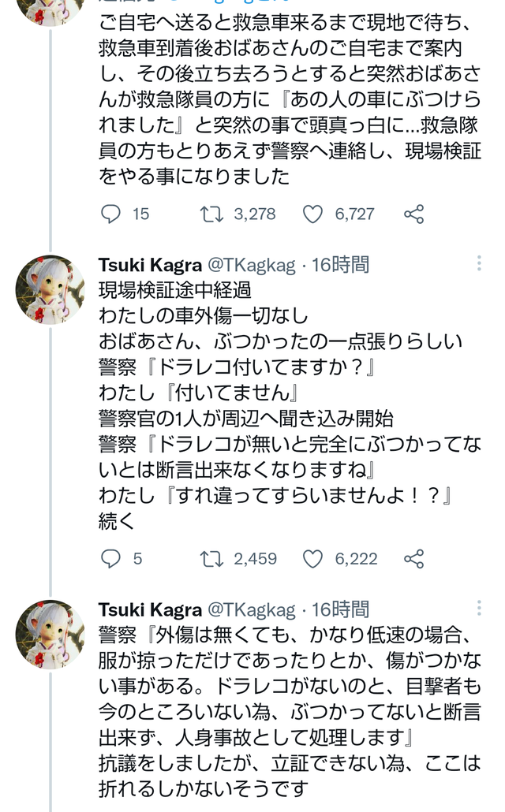Share the tweet with 6,727 likes
The width and height of the screenshot is (505, 812).
coord(414,214)
